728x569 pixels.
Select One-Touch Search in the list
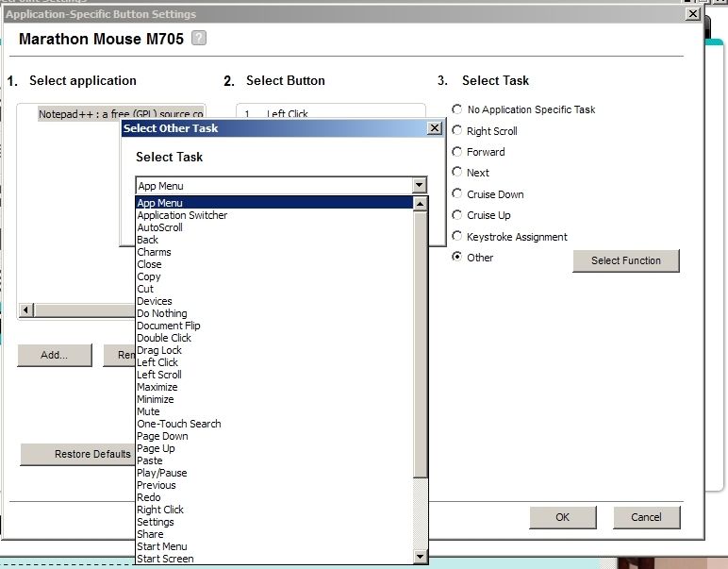pyautogui.click(x=273, y=424)
